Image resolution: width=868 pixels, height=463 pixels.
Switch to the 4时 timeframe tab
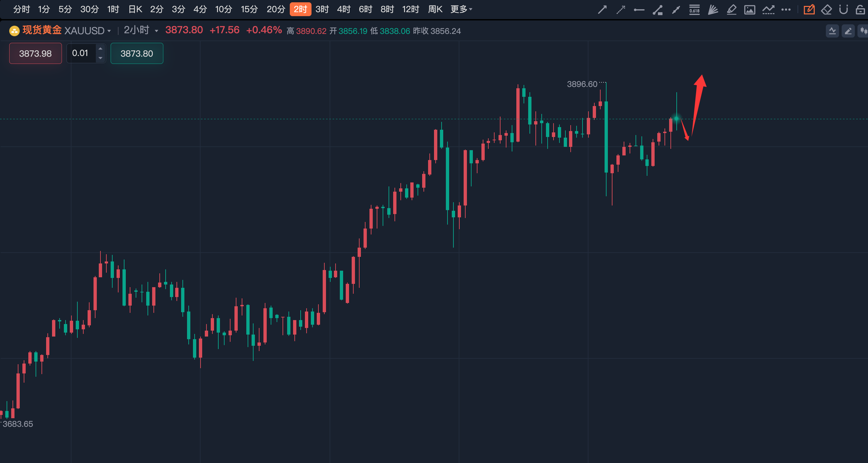[x=344, y=10]
